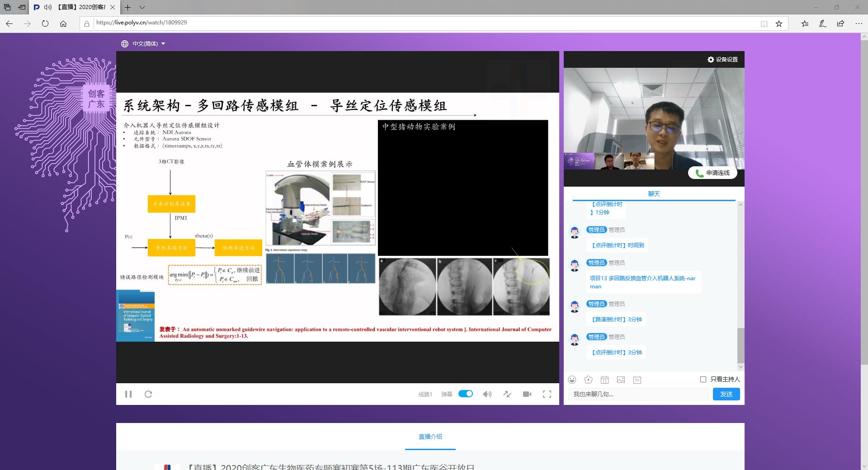Image resolution: width=868 pixels, height=470 pixels.
Task: Open the 中文(简体) language dropdown
Action: [143, 44]
